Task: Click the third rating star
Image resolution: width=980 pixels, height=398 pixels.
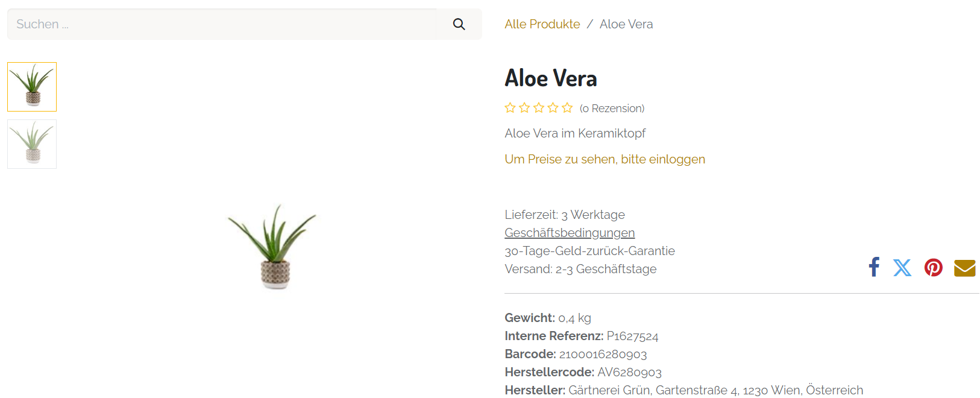Action: click(539, 108)
